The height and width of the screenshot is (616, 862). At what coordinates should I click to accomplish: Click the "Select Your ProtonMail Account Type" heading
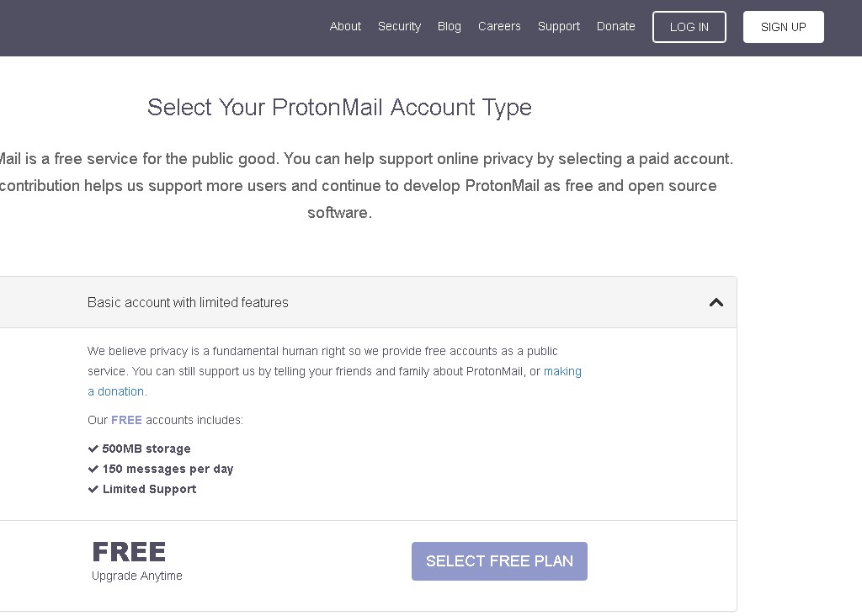339,108
